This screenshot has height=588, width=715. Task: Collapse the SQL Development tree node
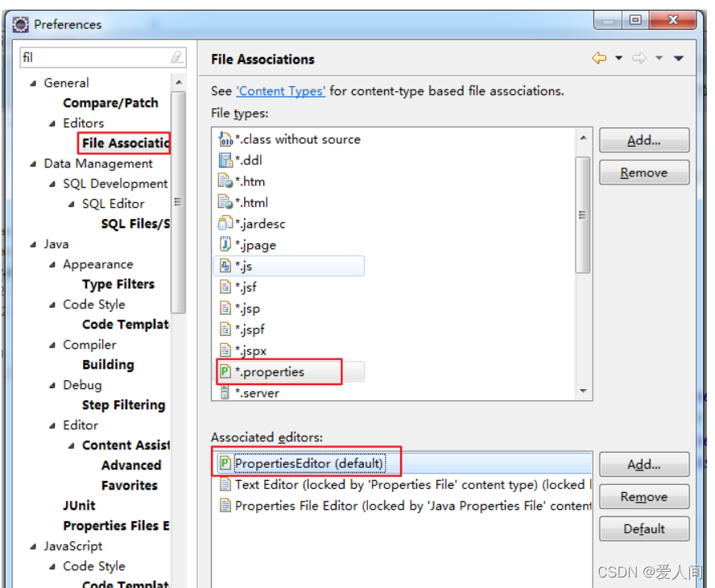pos(52,184)
